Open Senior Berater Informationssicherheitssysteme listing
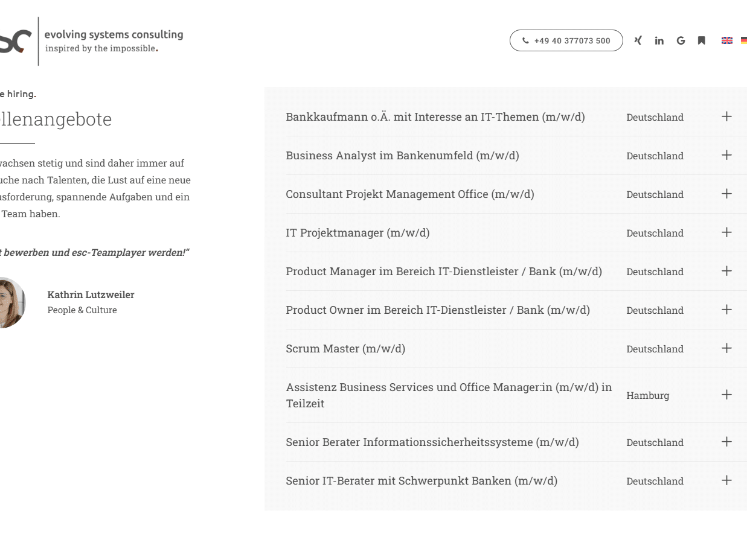This screenshot has height=560, width=747. tap(432, 442)
